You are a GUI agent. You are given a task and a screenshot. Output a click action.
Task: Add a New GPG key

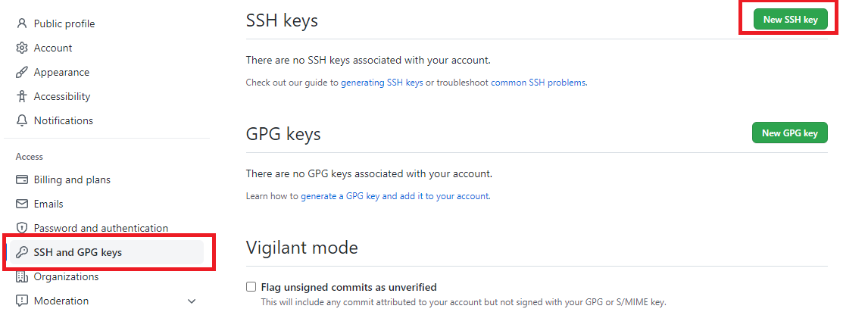789,133
